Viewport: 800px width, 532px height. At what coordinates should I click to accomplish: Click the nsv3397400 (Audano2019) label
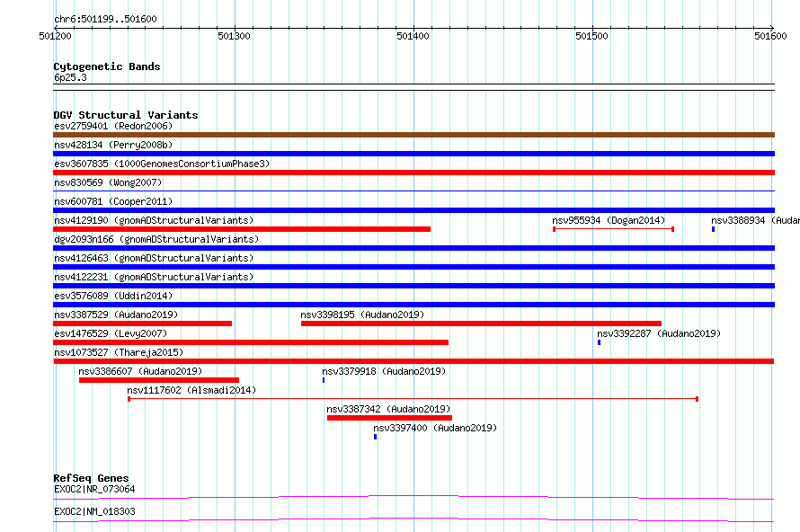(435, 428)
